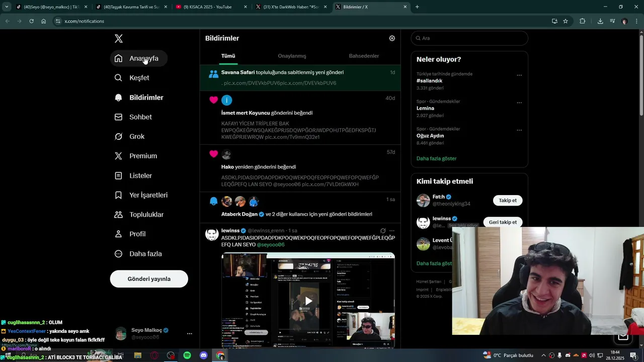Open Listeler in the sidebar

point(133,175)
